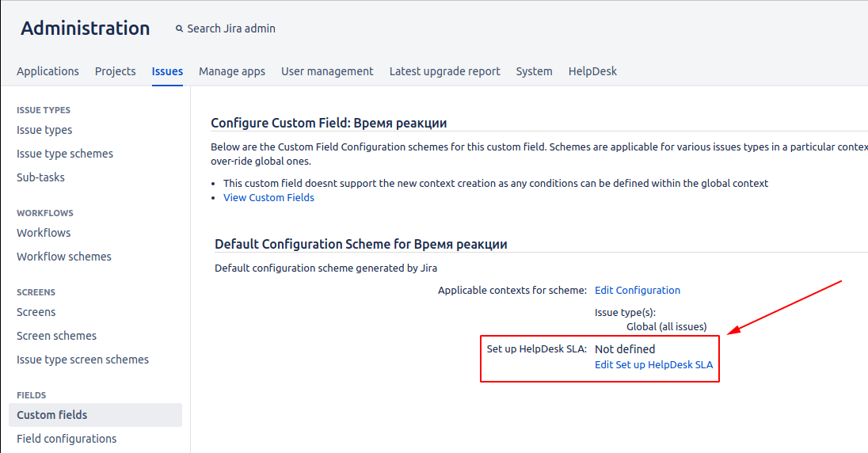Click the 'Set up HelpDesk SLA:' label
The image size is (868, 453).
click(536, 349)
